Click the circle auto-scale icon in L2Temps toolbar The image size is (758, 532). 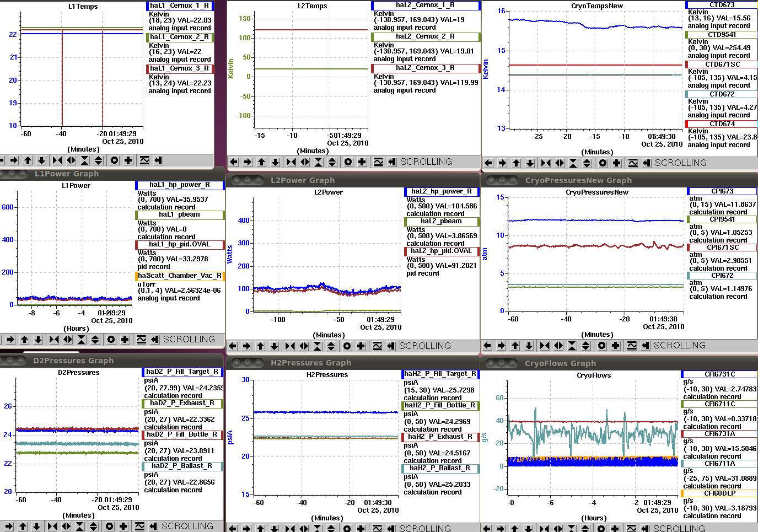[348, 162]
